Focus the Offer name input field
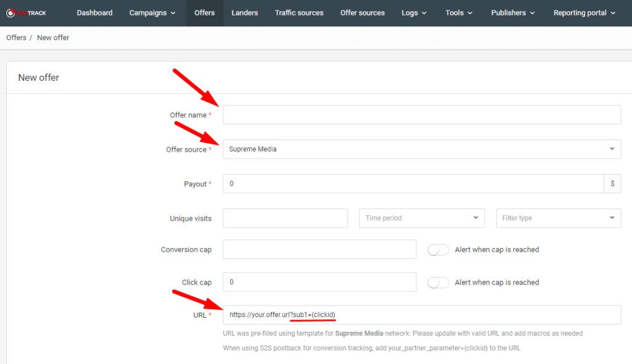Screen dimensions: 632x364 tap(422, 115)
